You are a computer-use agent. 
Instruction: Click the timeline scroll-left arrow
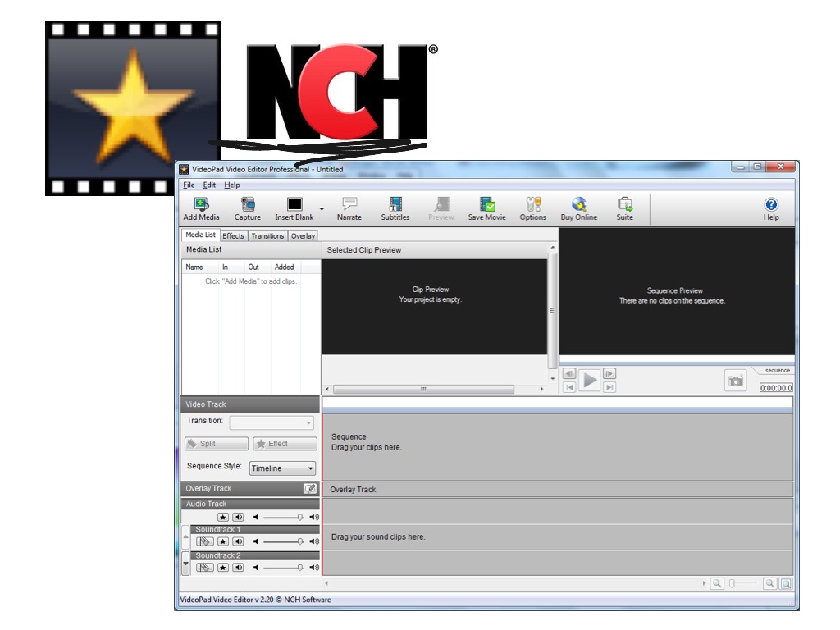click(326, 583)
